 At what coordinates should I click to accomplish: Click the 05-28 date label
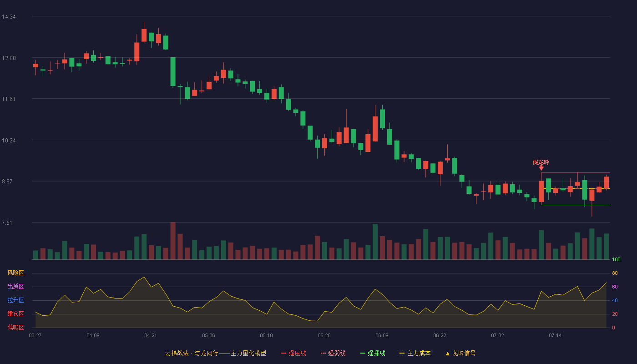pos(324,335)
